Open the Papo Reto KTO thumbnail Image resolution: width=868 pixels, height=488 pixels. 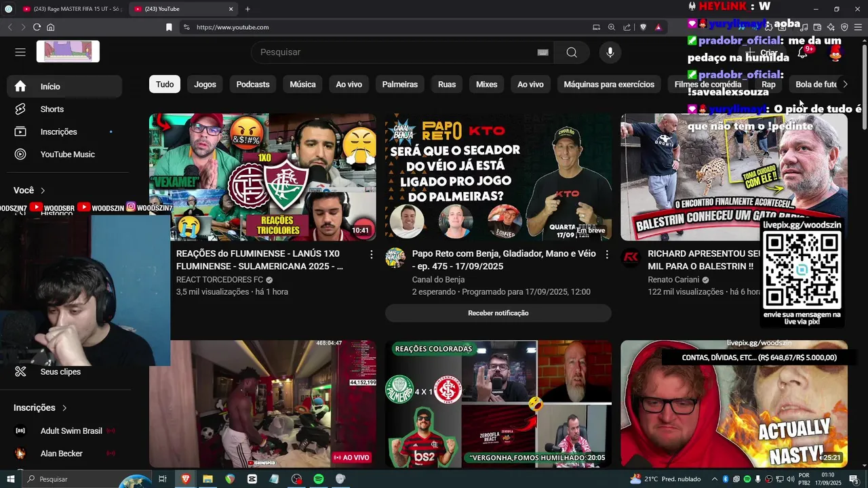pyautogui.click(x=498, y=177)
